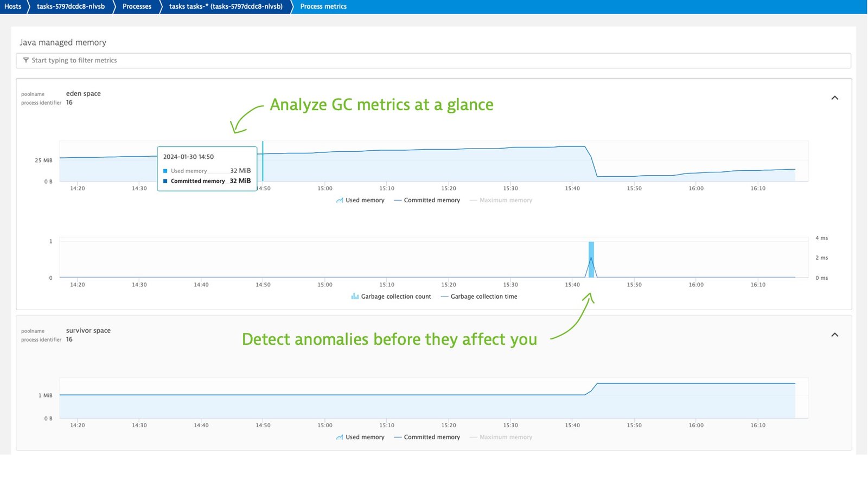Open the Hosts breadcrumb
Image resolution: width=868 pixels, height=488 pixels.
pyautogui.click(x=12, y=7)
